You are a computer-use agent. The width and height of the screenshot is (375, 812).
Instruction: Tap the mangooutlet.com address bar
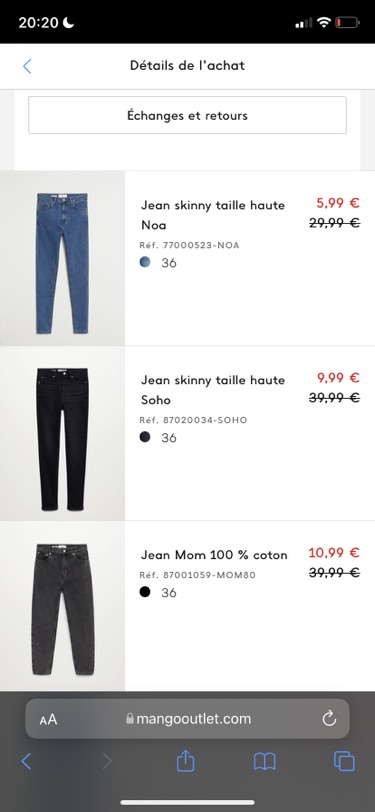187,719
